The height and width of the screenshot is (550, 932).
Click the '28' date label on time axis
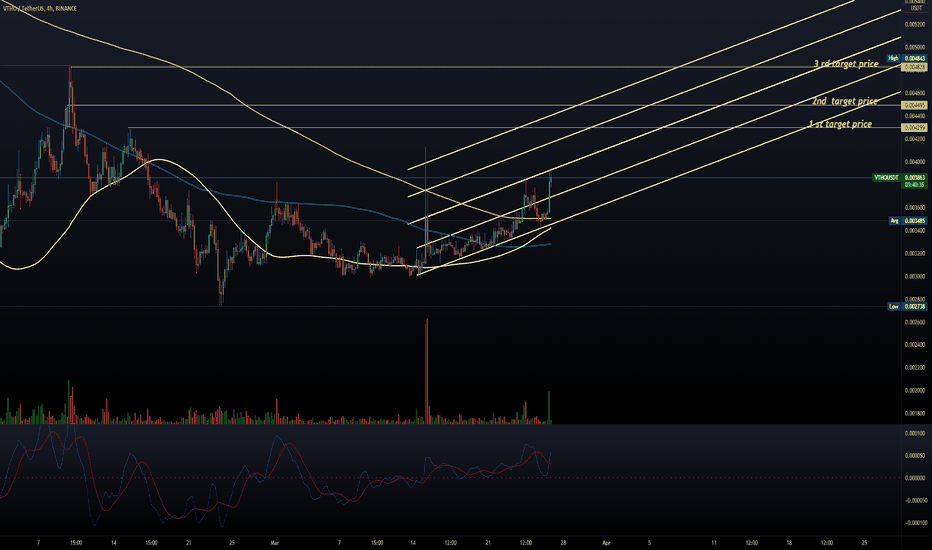click(x=563, y=543)
